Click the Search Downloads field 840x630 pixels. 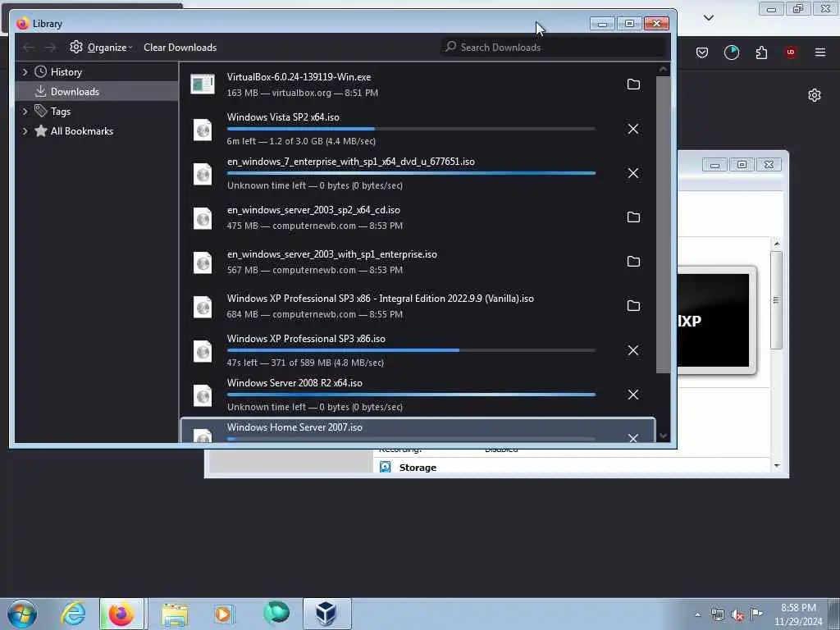[555, 47]
